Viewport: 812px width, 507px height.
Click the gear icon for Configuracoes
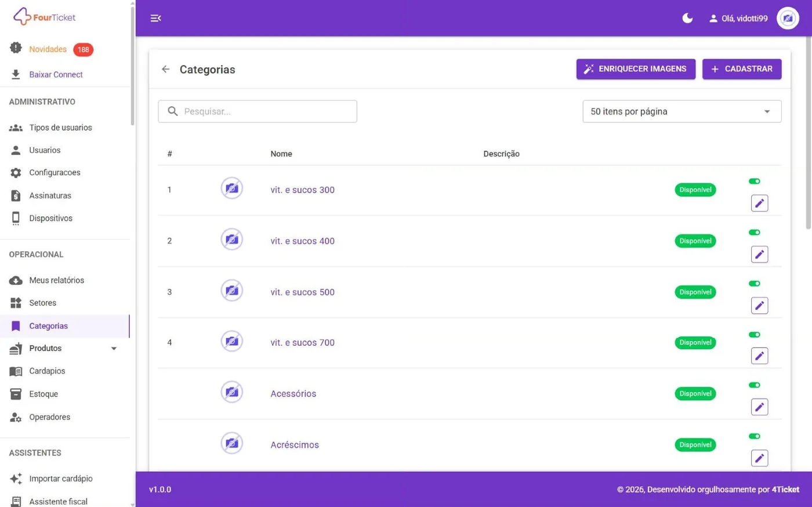[x=16, y=172]
